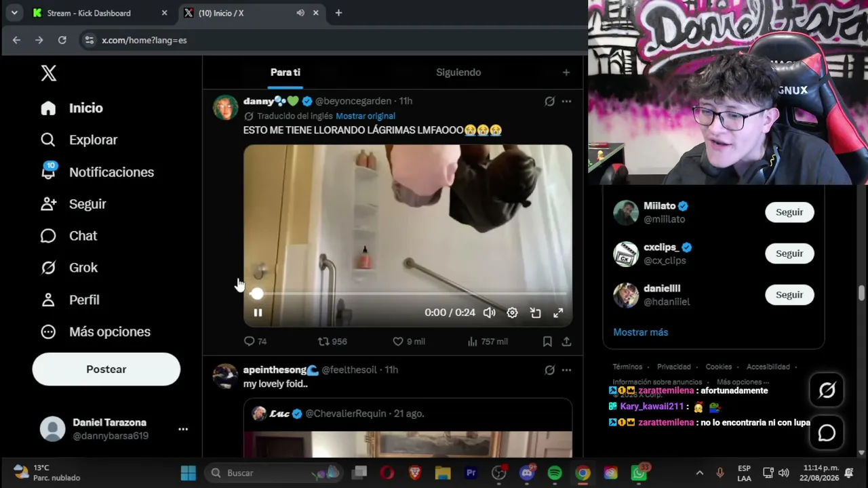Viewport: 868px width, 488px height.
Task: Open the quoted post by Luc @ChevalierRequin
Action: pyautogui.click(x=408, y=428)
